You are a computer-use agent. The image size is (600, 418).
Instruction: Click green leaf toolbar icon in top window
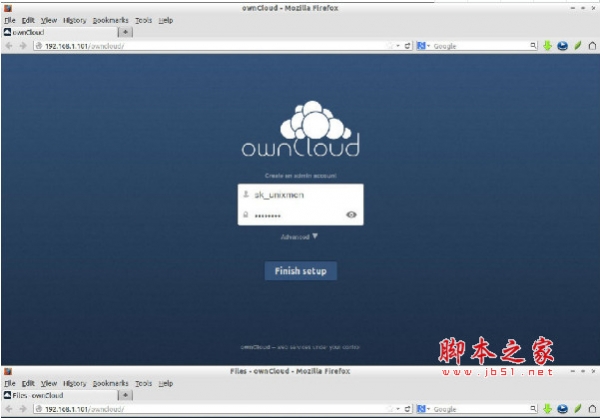click(x=577, y=46)
